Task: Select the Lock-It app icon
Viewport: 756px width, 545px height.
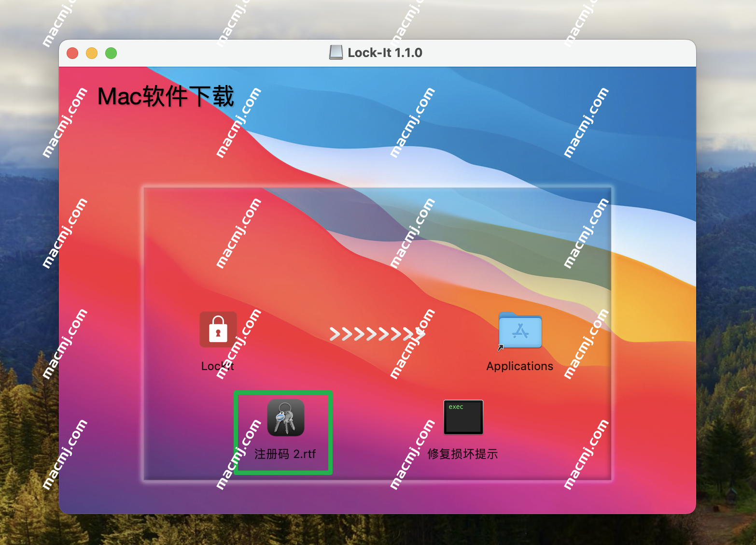Action: point(218,330)
